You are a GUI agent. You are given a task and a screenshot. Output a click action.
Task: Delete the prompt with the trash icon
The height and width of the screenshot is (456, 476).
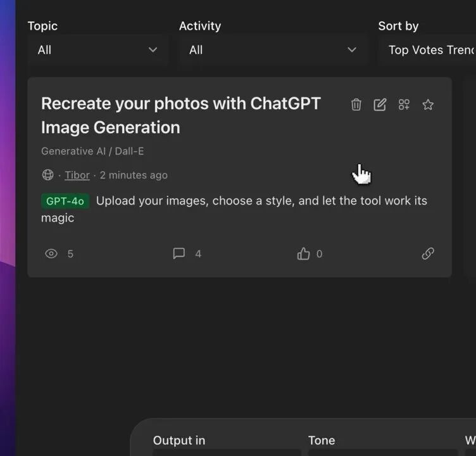click(356, 104)
